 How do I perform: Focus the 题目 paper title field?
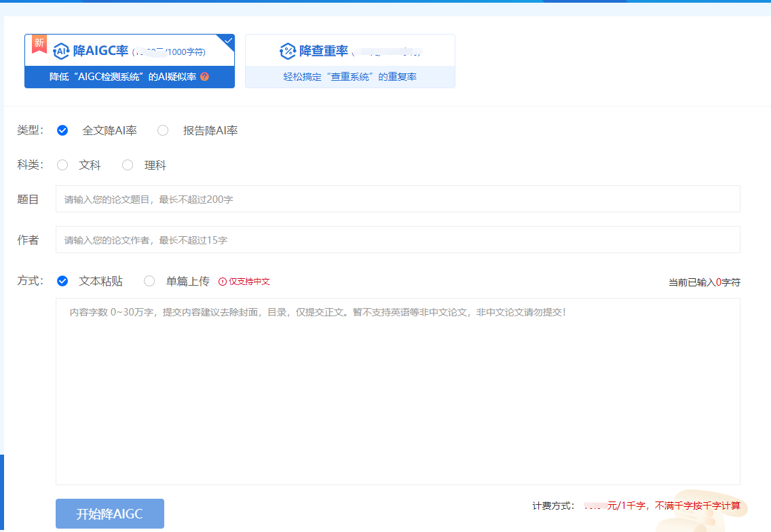pyautogui.click(x=398, y=199)
